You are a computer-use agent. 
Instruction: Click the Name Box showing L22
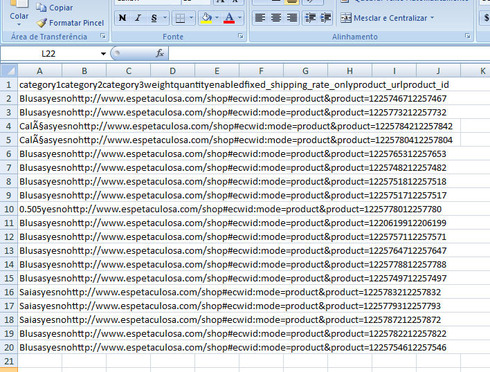49,54
